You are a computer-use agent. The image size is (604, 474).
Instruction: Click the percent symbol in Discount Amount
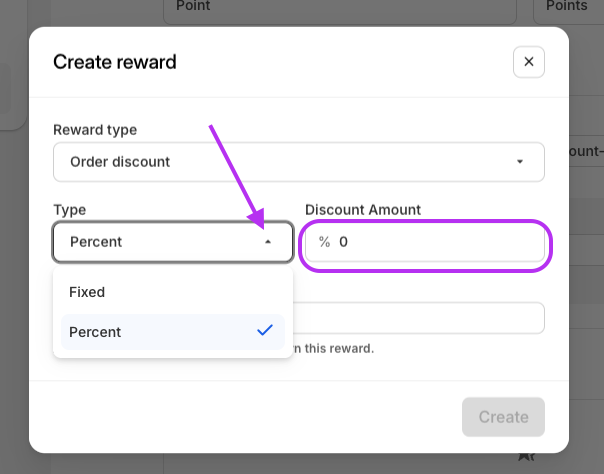point(324,241)
